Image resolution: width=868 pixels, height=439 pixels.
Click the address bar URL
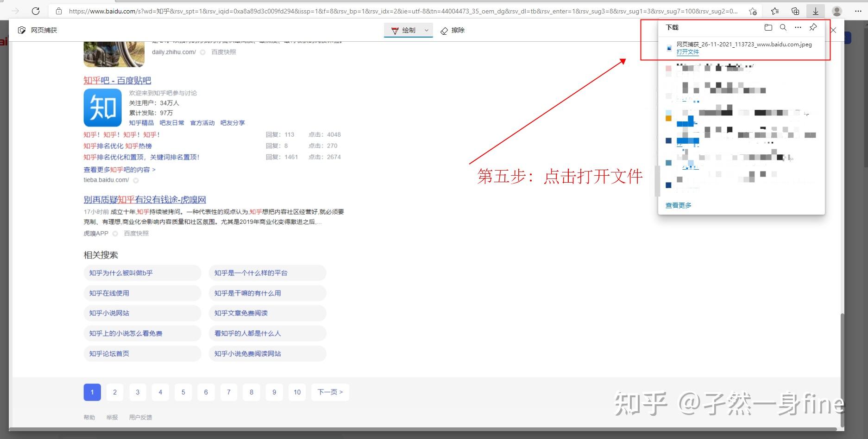tap(403, 11)
